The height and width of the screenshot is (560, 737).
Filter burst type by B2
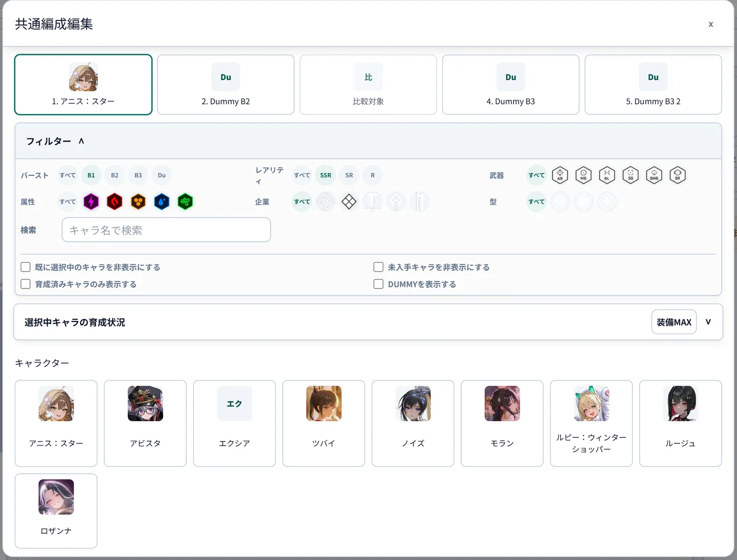pyautogui.click(x=115, y=175)
